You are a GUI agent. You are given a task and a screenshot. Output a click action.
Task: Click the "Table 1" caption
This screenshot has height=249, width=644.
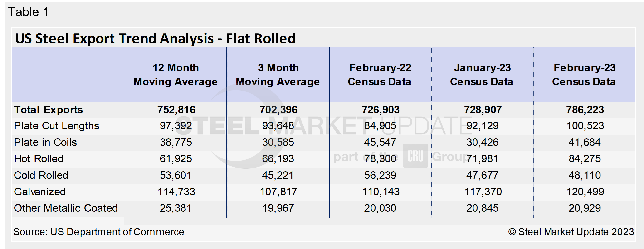click(29, 12)
